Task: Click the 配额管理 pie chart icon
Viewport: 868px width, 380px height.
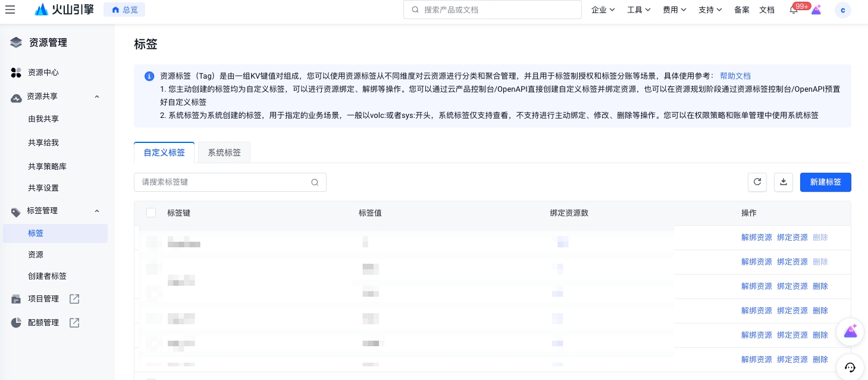Action: (16, 323)
